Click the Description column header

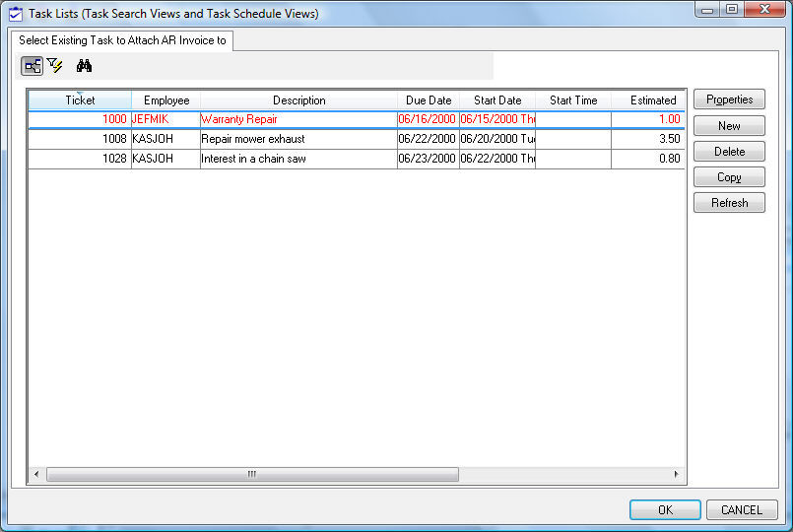coord(298,100)
